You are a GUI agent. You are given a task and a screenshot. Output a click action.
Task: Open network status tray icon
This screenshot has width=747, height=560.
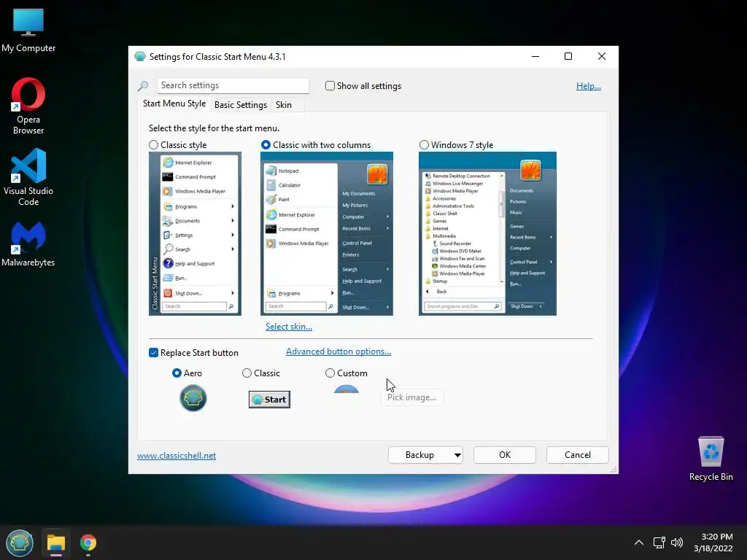tap(659, 542)
